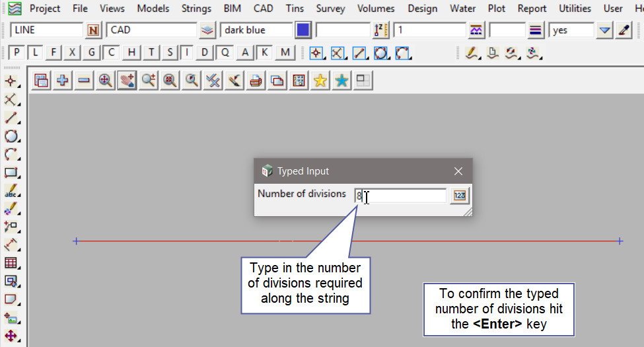Viewport: 644px width, 347px height.
Task: Open the line style chooser icon
Action: [x=536, y=30]
